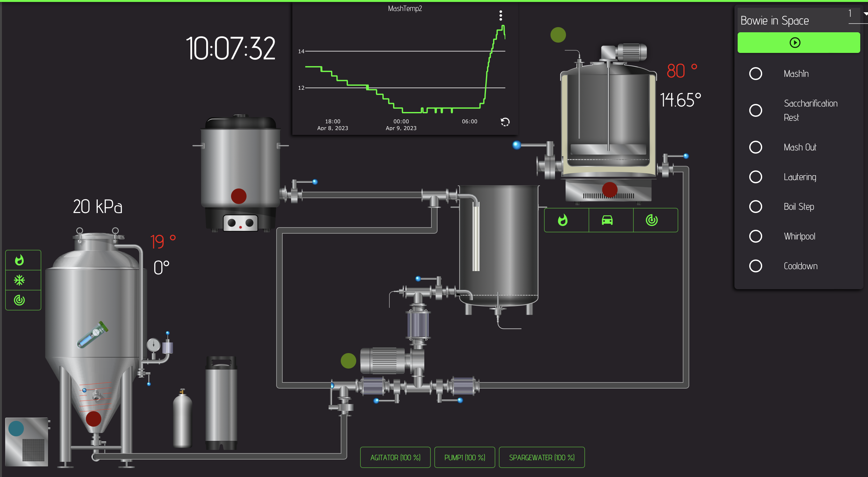Click the Mash Out step label
The width and height of the screenshot is (868, 477).
tap(800, 147)
